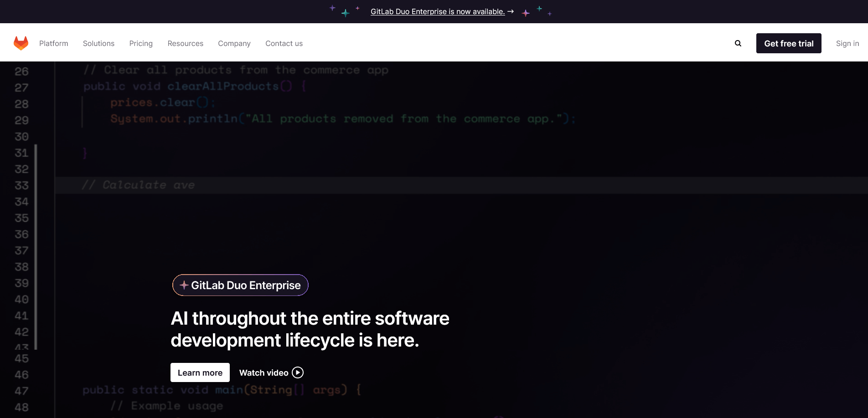
Task: Click the arrow after the banner announcement
Action: (511, 11)
